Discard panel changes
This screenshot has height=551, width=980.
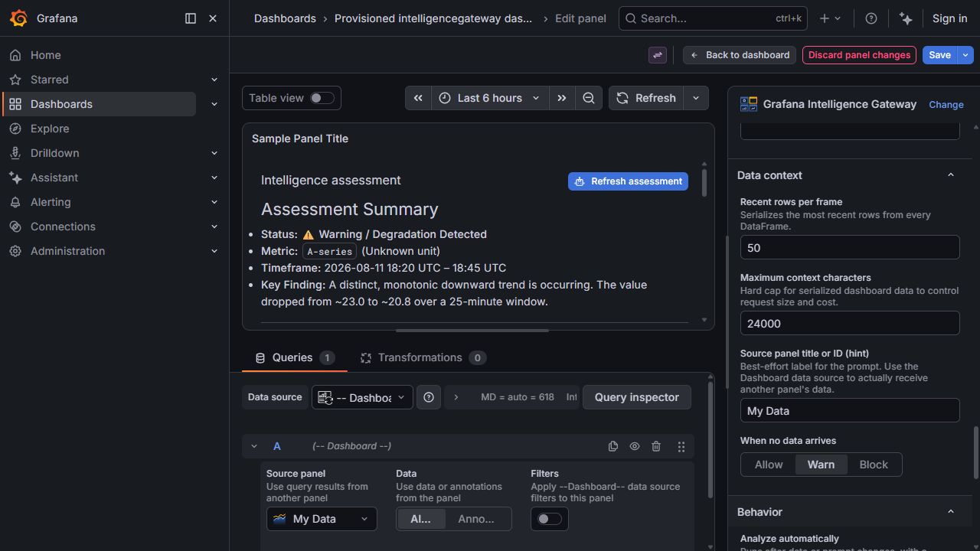[859, 55]
